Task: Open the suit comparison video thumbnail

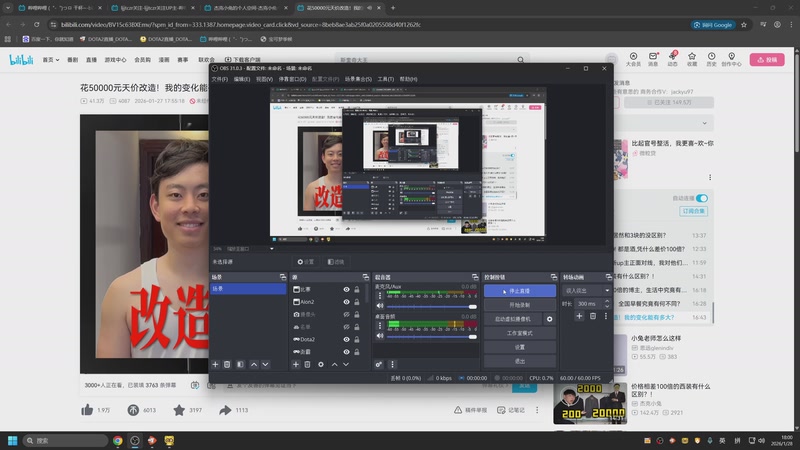Action: click(x=590, y=404)
